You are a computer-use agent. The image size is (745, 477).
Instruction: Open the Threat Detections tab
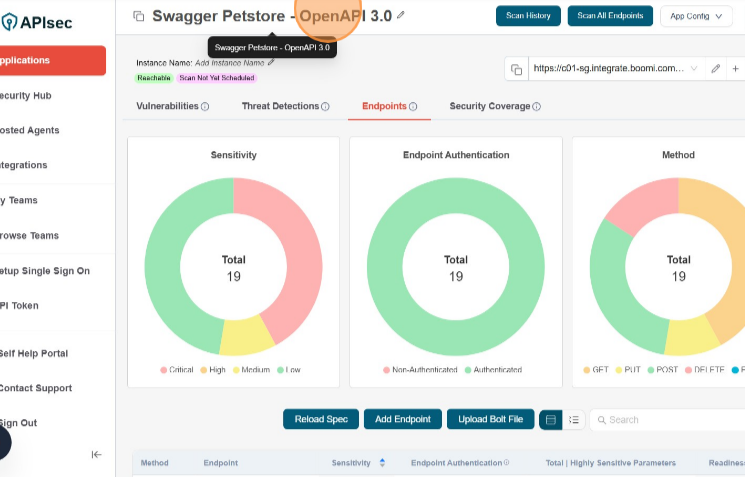(280, 106)
